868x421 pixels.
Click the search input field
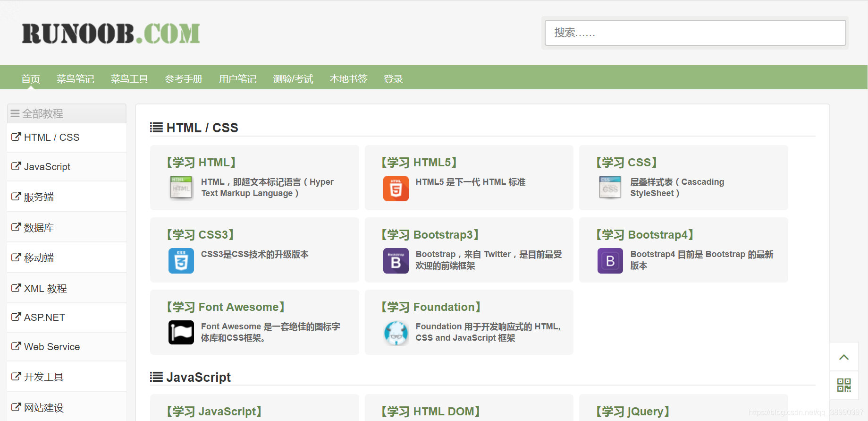click(x=695, y=33)
